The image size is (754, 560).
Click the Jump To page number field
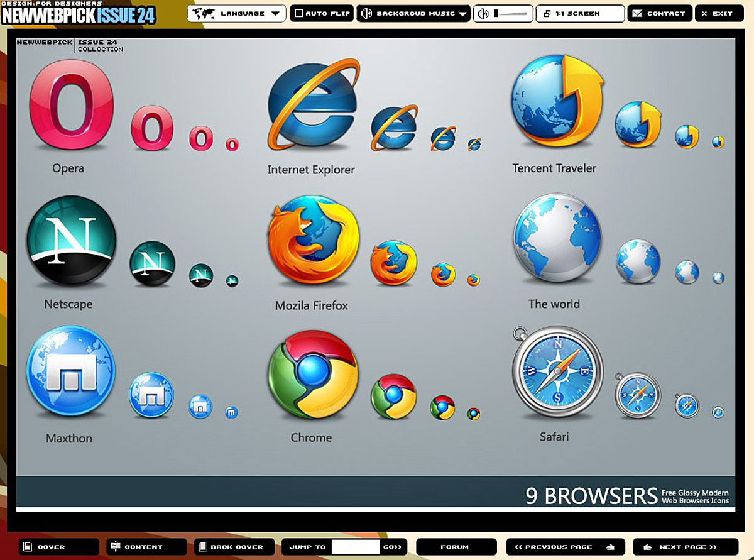[356, 547]
